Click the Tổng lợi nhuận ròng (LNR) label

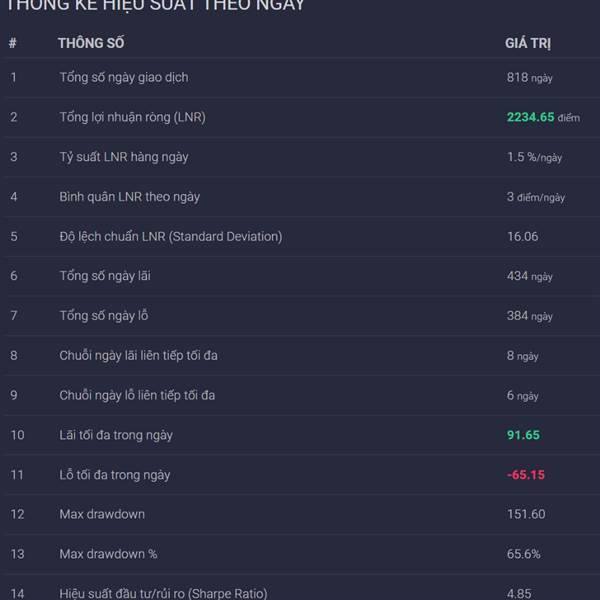132,117
